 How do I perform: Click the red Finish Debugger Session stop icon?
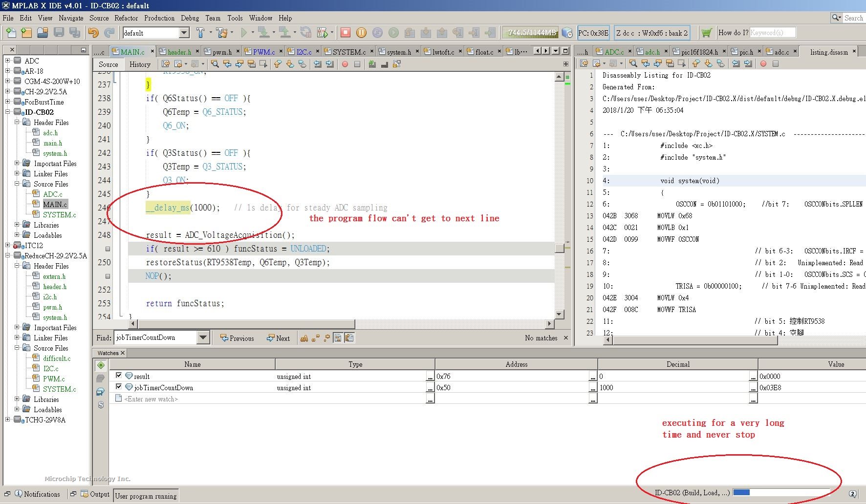tap(346, 33)
